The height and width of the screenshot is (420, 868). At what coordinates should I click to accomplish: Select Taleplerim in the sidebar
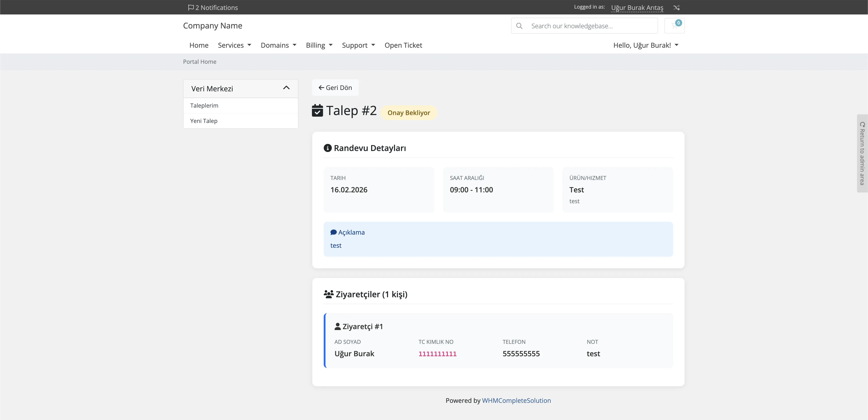(x=241, y=106)
